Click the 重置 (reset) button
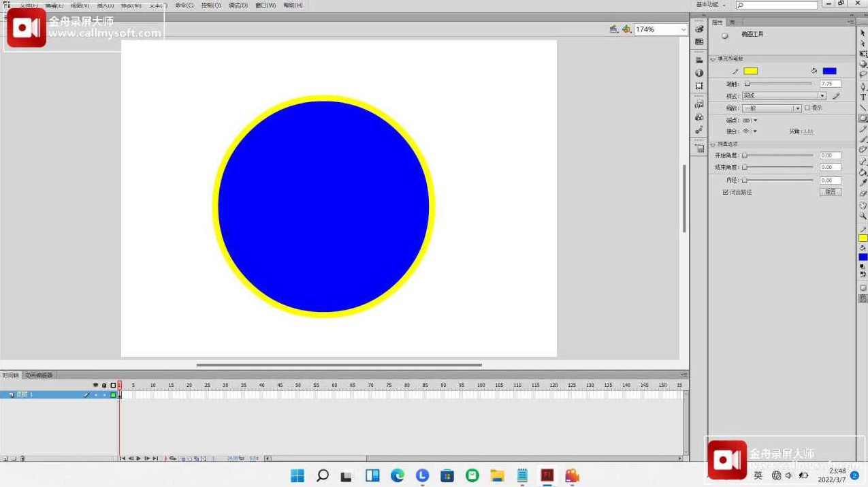The width and height of the screenshot is (868, 487). pos(830,192)
